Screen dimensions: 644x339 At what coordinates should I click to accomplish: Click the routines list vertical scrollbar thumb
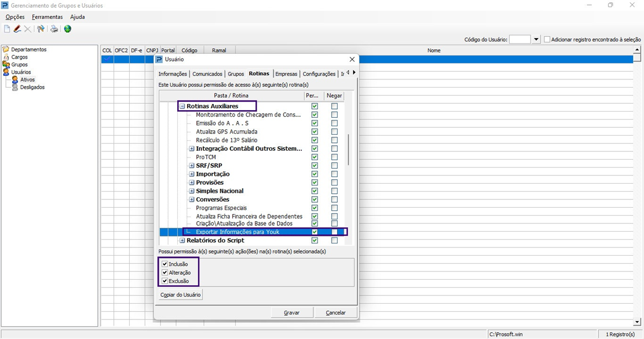click(x=348, y=149)
